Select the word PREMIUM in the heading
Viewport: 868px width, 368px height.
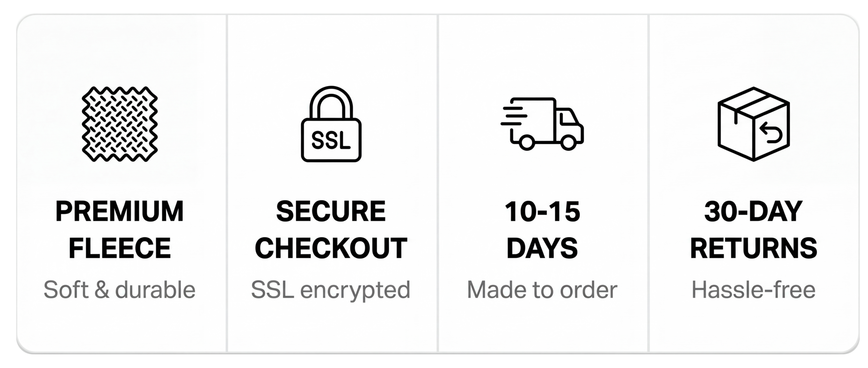point(120,212)
